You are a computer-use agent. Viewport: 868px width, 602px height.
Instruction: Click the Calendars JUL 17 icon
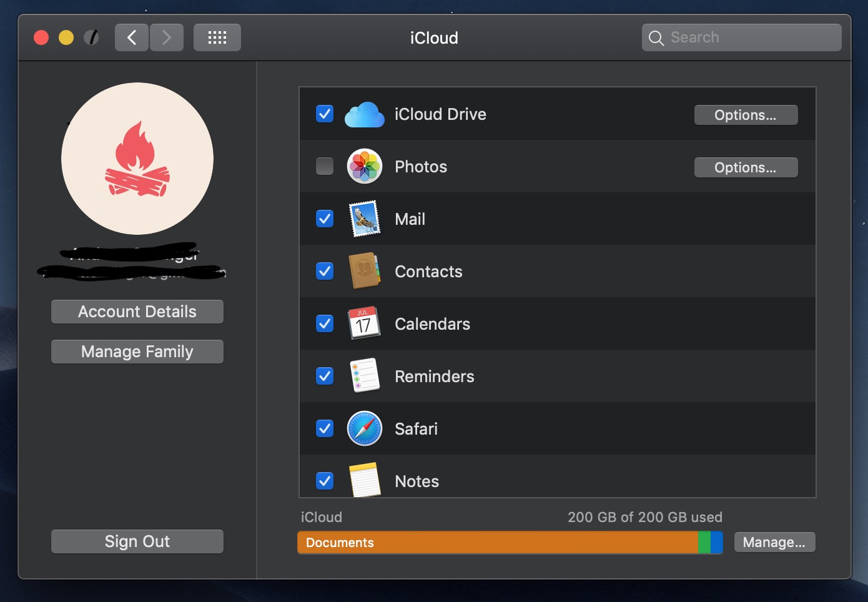pyautogui.click(x=364, y=323)
